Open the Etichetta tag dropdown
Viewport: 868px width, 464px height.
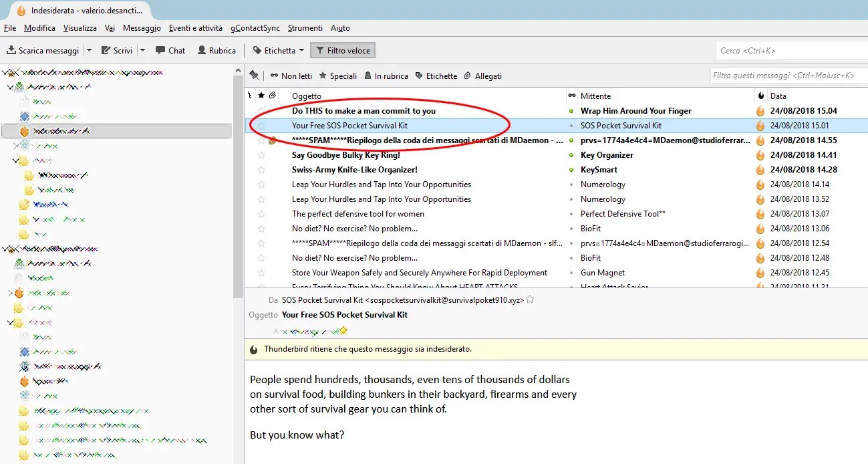point(278,50)
